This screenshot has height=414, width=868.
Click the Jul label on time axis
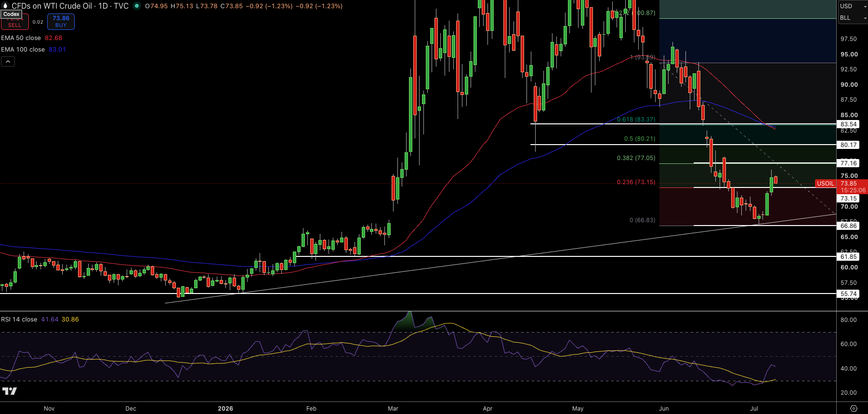(x=754, y=409)
